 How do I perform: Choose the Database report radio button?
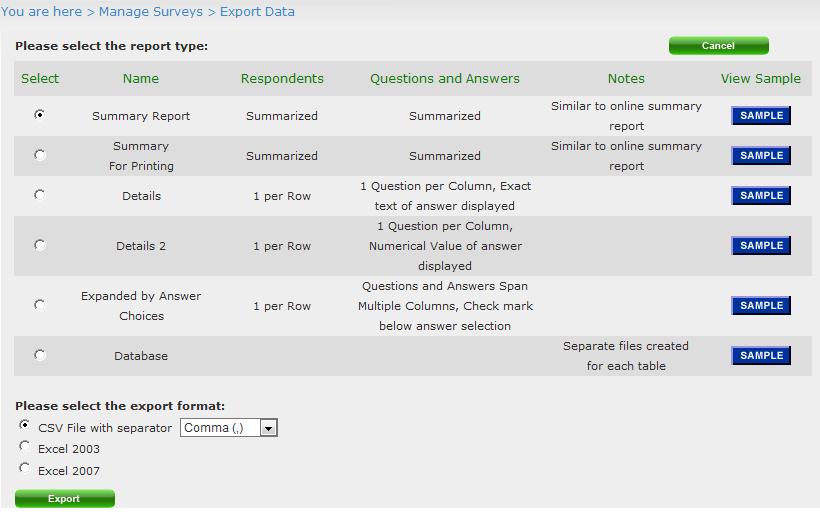39,355
